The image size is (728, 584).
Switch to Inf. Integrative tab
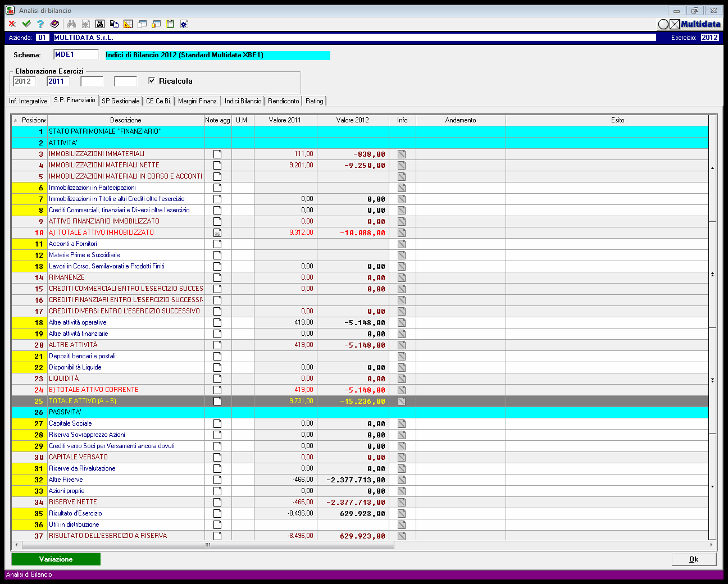pyautogui.click(x=28, y=101)
